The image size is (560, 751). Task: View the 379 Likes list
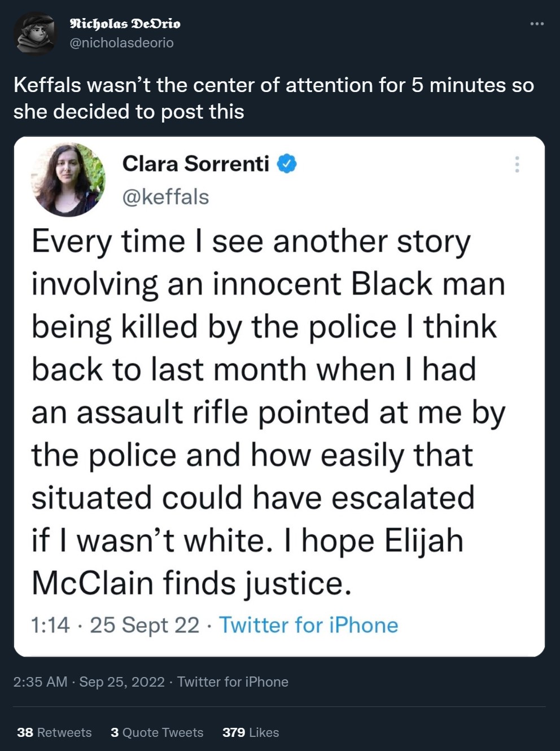point(251,732)
